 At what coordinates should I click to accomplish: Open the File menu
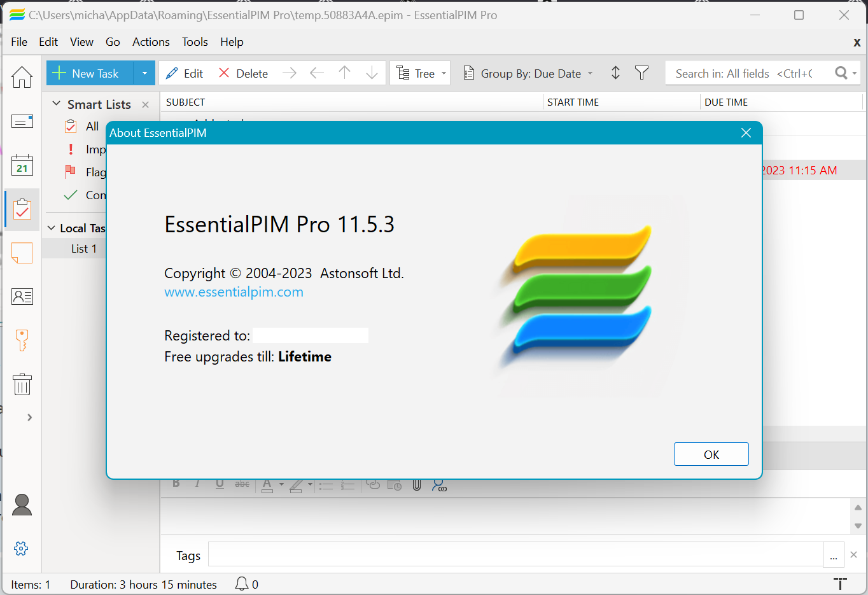click(x=19, y=42)
